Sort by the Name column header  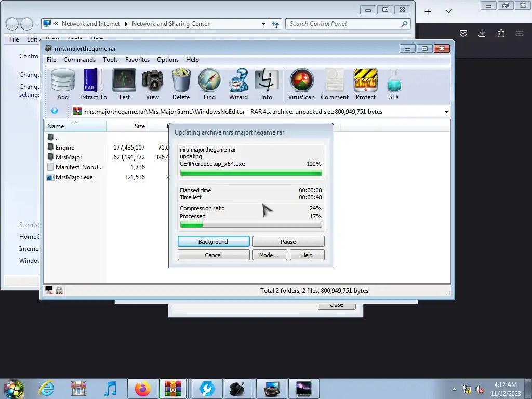pos(75,126)
